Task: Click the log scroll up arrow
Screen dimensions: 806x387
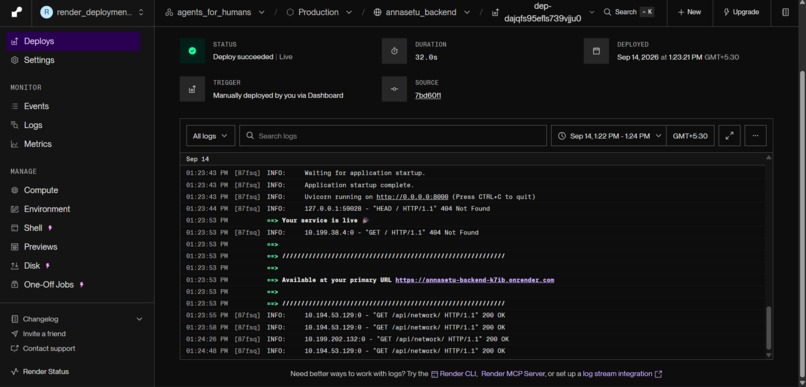Action: (768, 158)
